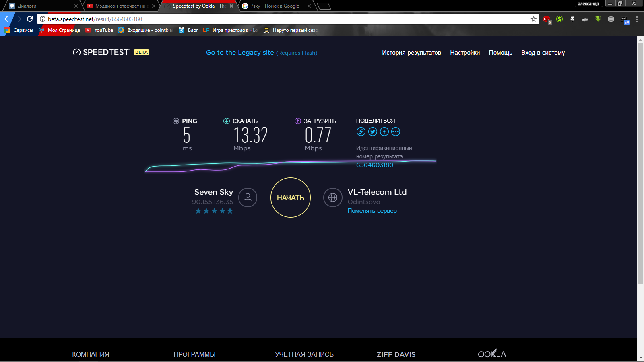Click the globe extension icon in toolbar

(611, 19)
